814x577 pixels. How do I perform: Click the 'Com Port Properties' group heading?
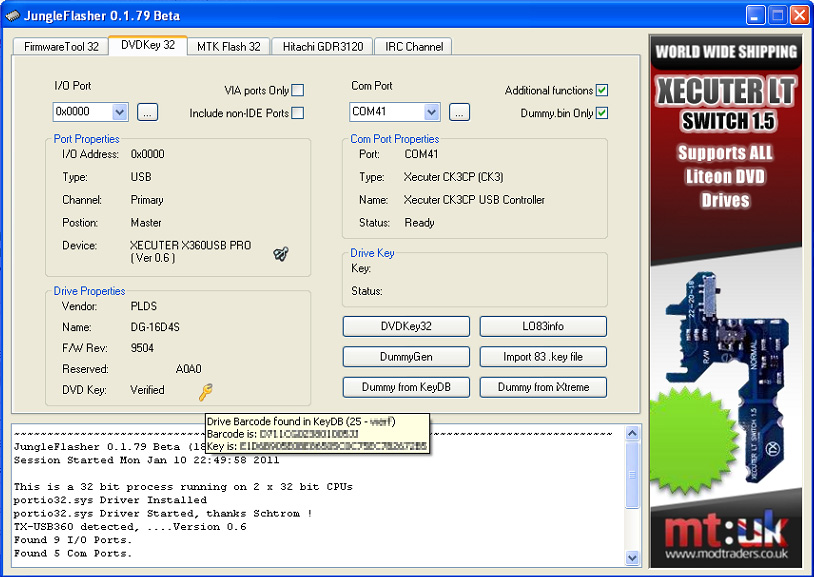tap(395, 139)
